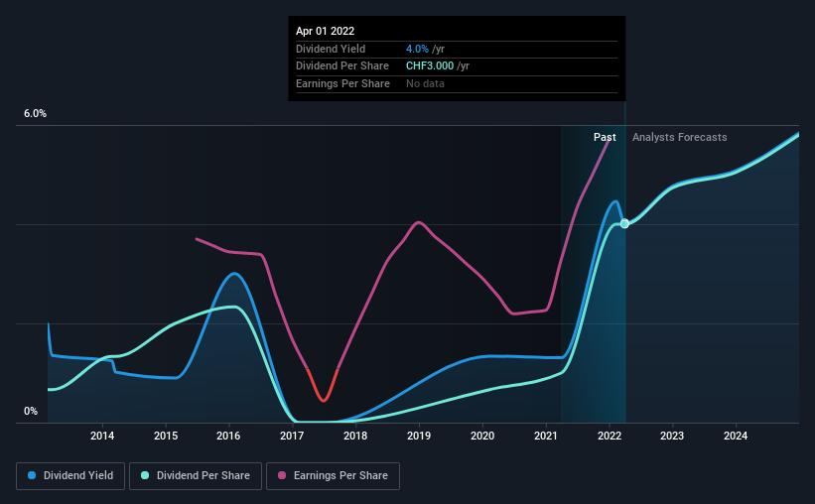Click the tooltip Dividend Per Share row label
The height and width of the screenshot is (504, 815).
tap(342, 66)
